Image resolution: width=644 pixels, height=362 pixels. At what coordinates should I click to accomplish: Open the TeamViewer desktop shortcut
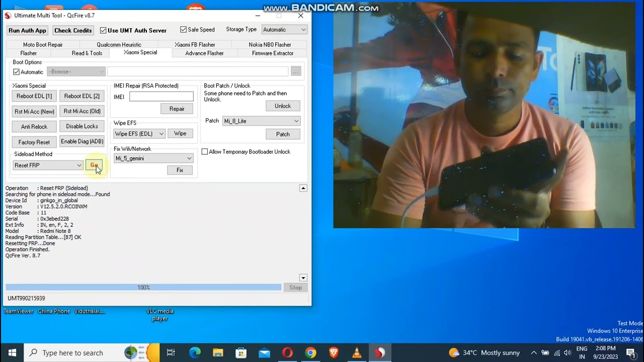tap(19, 311)
